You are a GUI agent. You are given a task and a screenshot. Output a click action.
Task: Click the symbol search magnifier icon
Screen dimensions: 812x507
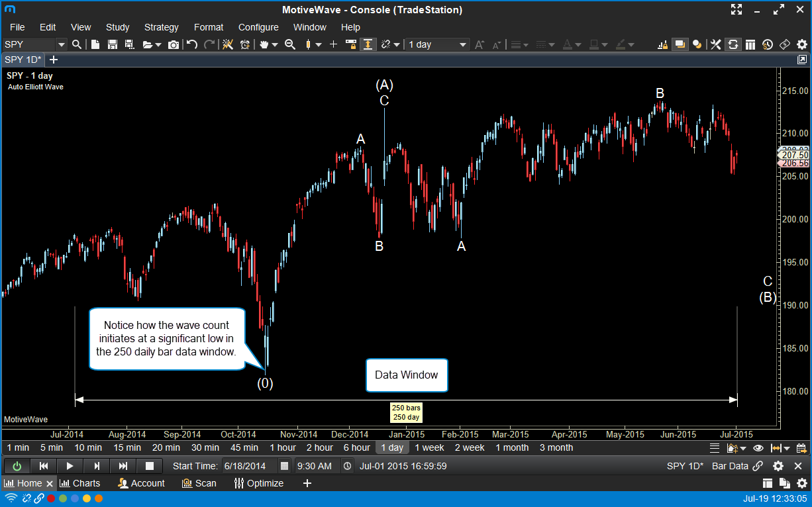[x=77, y=44]
